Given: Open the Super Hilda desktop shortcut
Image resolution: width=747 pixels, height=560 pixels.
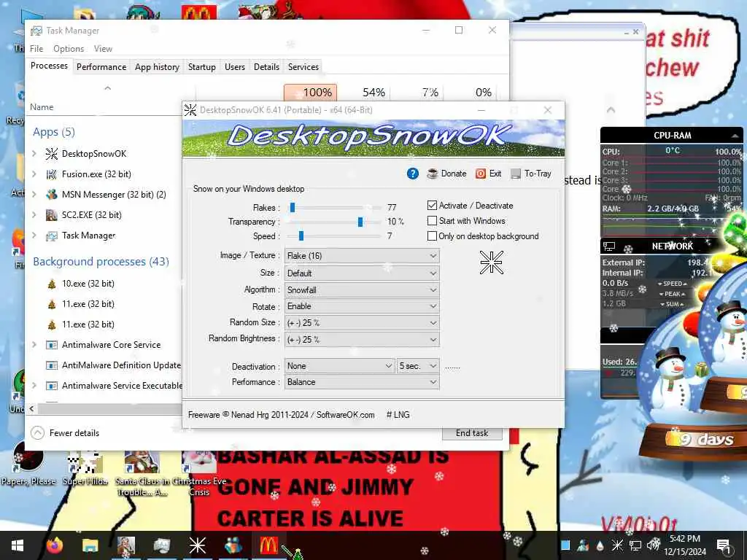Looking at the screenshot, I should pyautogui.click(x=85, y=467).
